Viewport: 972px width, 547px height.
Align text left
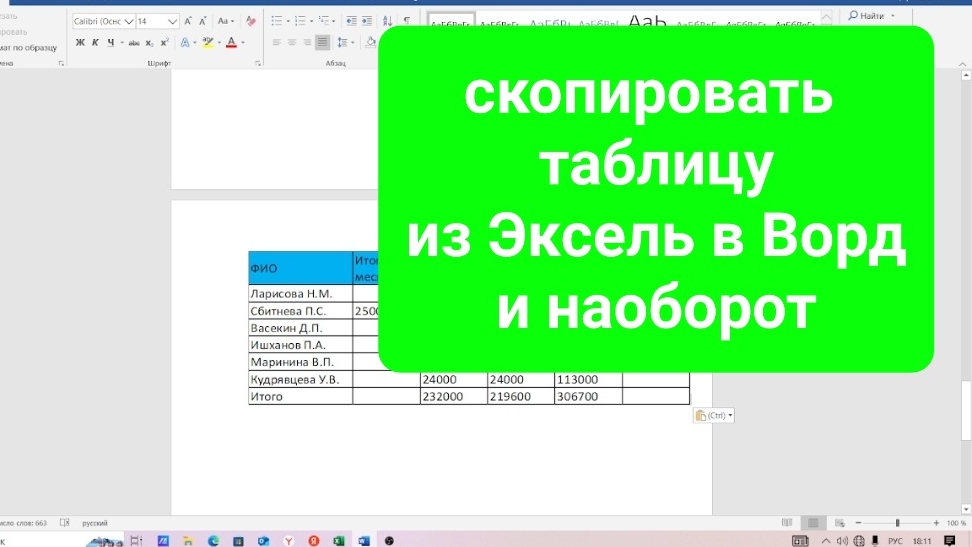276,42
